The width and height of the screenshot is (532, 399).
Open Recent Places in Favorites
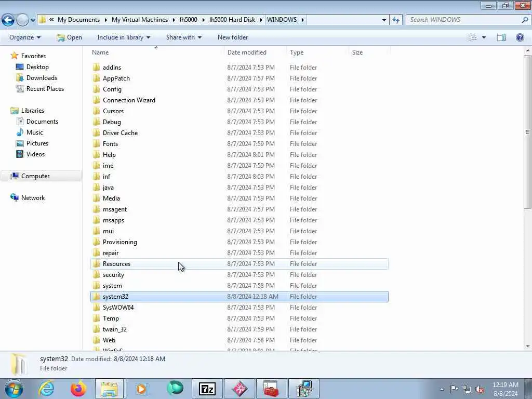pos(45,88)
